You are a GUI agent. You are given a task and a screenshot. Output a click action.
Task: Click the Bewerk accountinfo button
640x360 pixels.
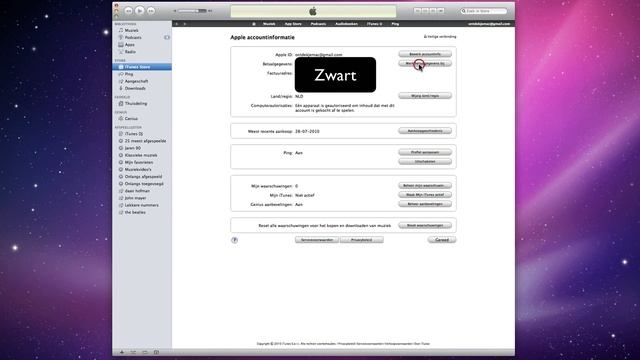[x=425, y=54]
